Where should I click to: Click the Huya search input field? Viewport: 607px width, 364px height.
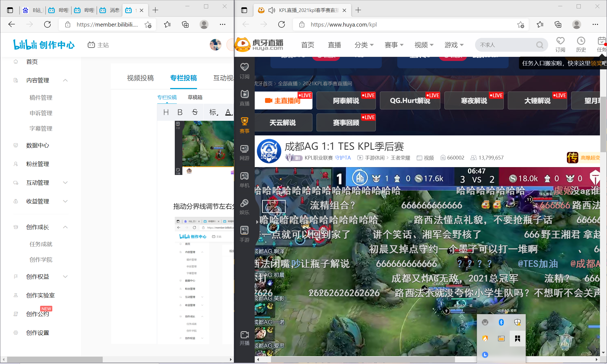505,45
